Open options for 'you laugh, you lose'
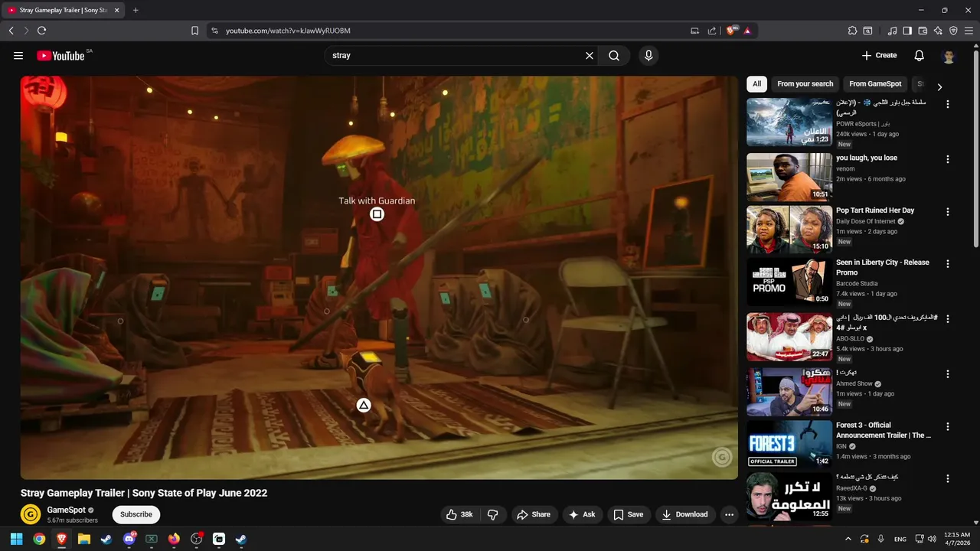 coord(948,159)
